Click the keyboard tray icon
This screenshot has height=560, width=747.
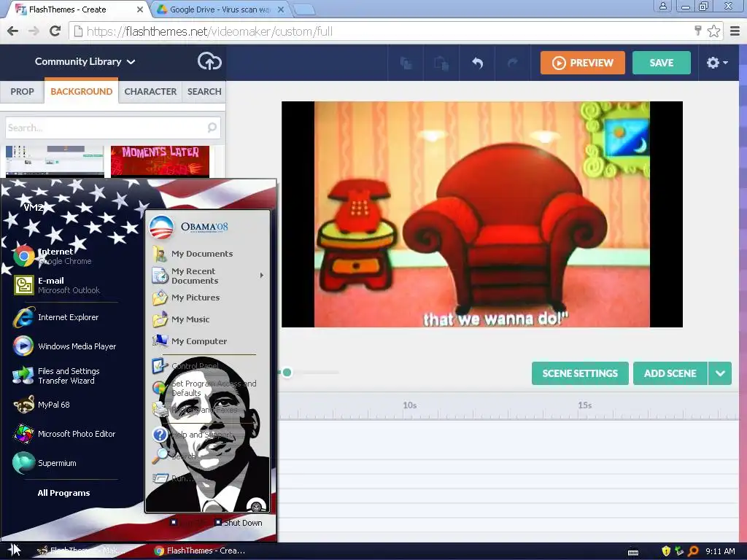click(x=633, y=552)
